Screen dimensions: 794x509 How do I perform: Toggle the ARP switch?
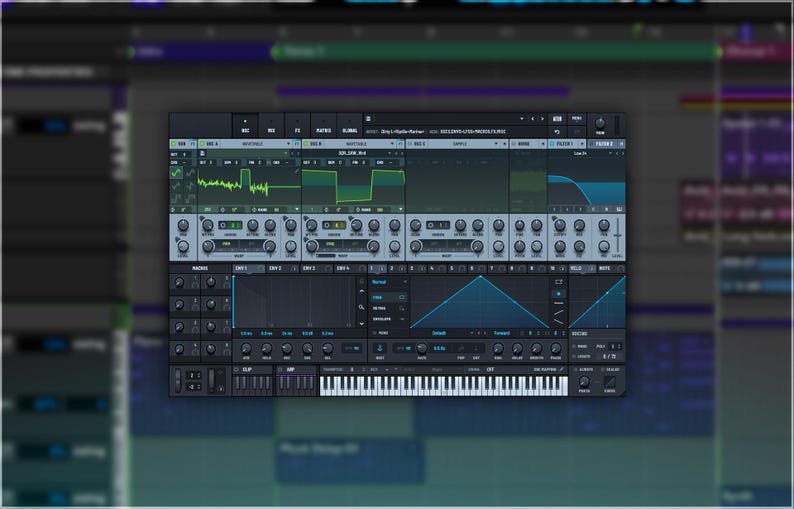pyautogui.click(x=280, y=370)
